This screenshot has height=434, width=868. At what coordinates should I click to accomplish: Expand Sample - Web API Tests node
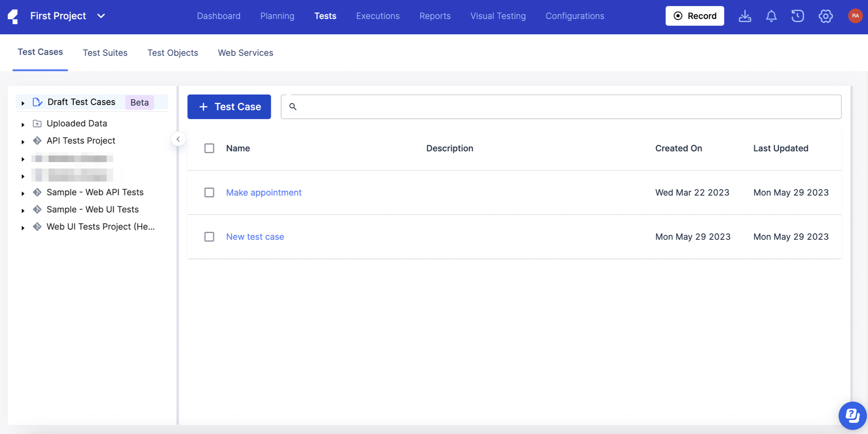(23, 194)
